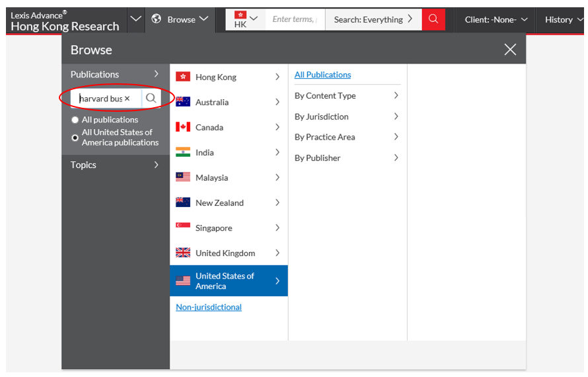Open the Client: -None- dropdown

[x=496, y=20]
